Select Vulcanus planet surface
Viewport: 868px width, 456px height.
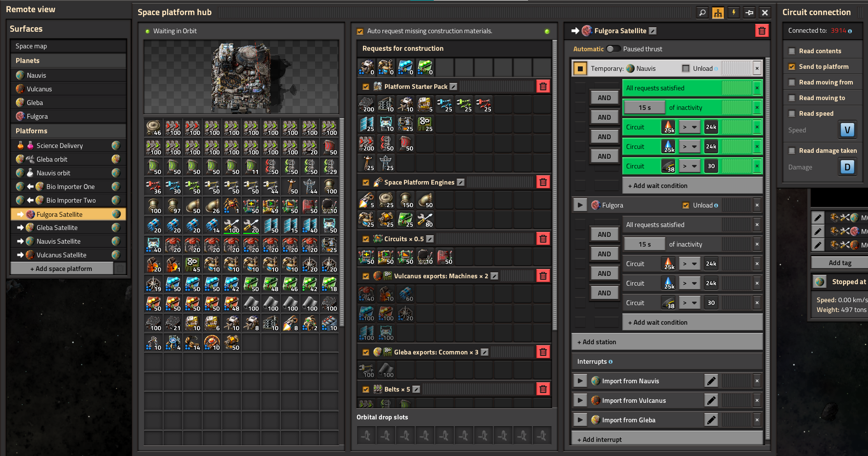click(68, 89)
